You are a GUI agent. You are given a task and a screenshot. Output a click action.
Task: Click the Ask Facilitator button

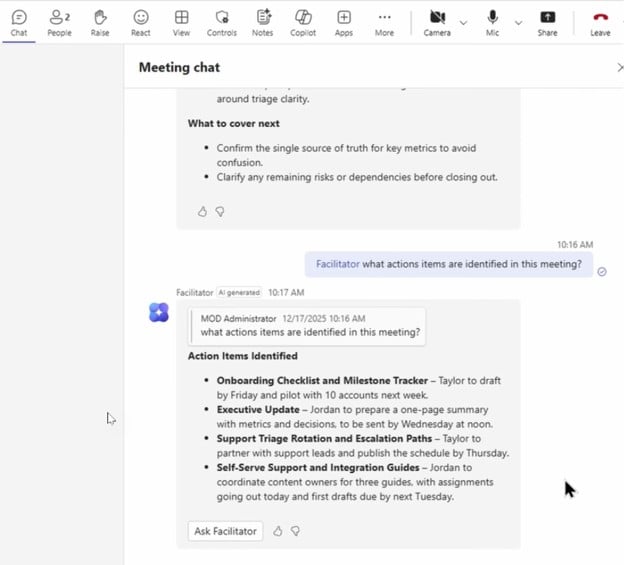pyautogui.click(x=225, y=531)
